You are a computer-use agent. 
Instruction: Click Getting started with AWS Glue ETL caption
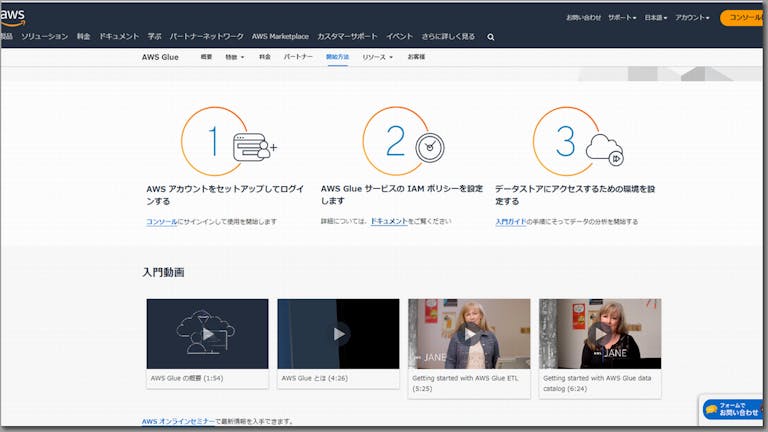[465, 383]
